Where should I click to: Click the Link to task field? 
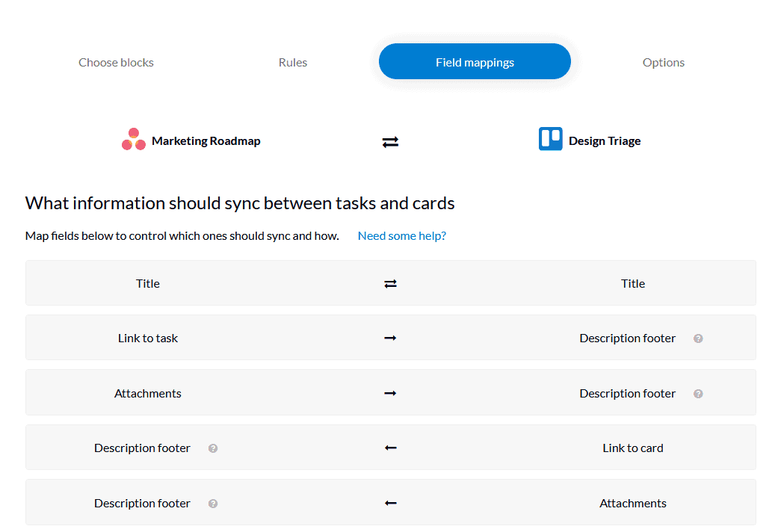pyautogui.click(x=148, y=338)
